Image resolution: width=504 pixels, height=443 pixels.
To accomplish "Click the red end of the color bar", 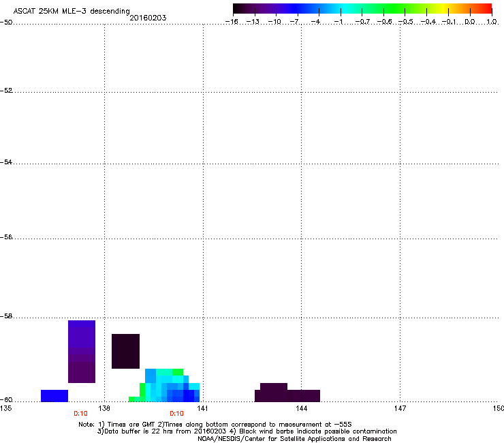I will [487, 8].
